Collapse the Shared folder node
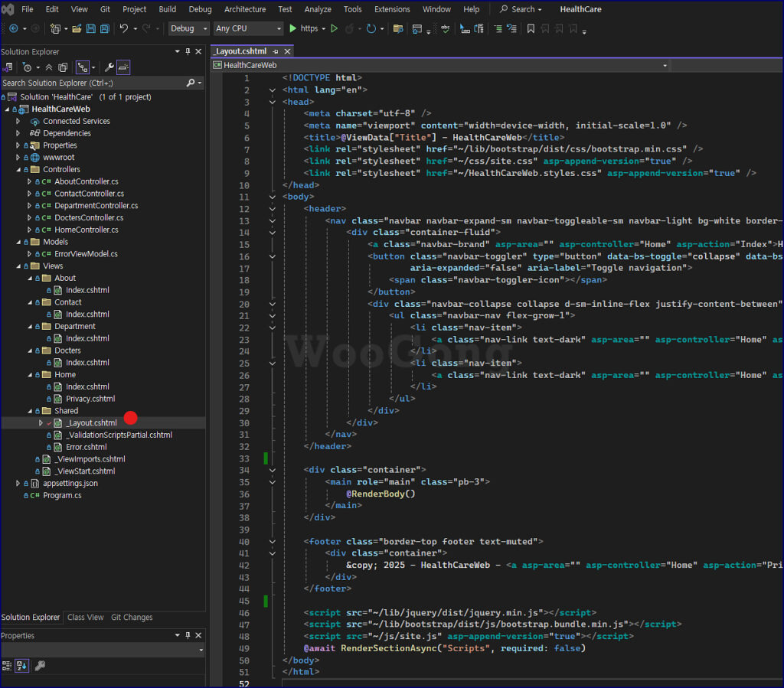This screenshot has height=688, width=784. [30, 411]
